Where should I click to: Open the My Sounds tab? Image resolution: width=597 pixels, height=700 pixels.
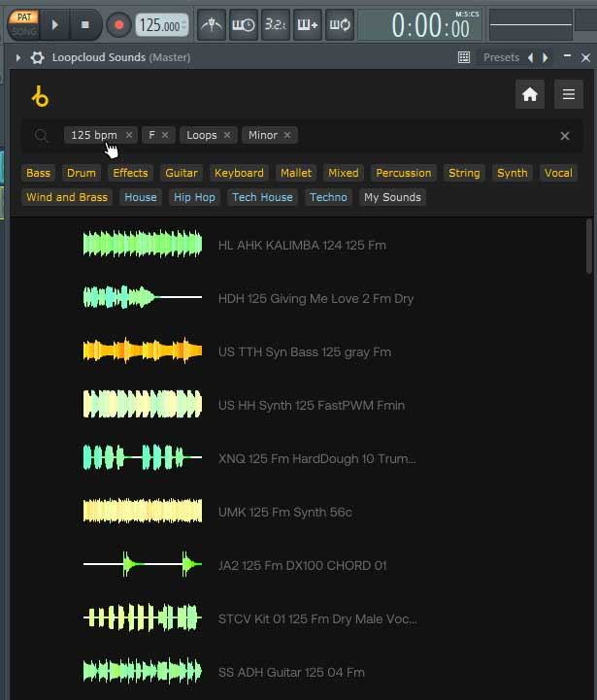point(392,197)
